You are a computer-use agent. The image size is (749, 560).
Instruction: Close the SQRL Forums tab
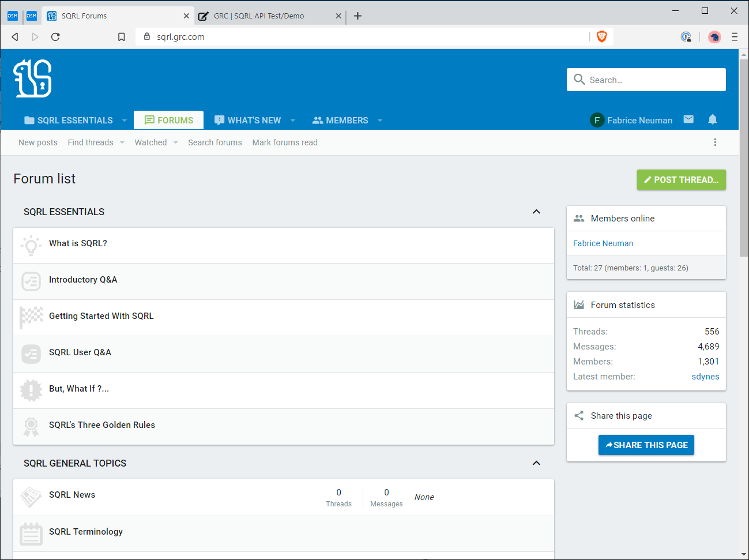(186, 16)
